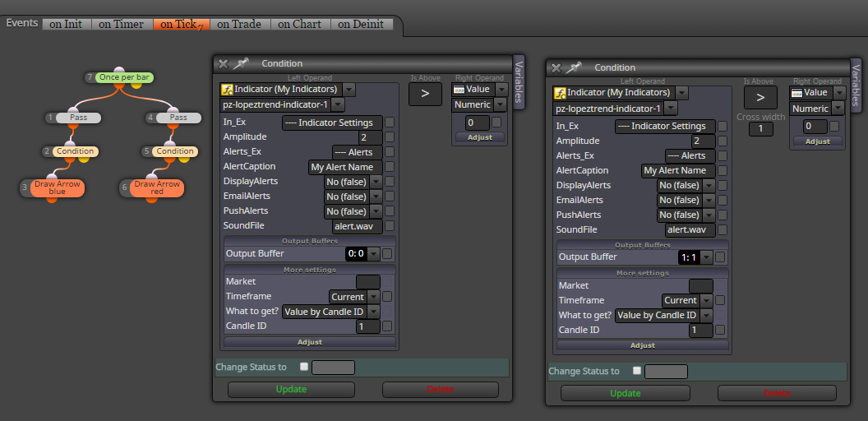The width and height of the screenshot is (868, 421).
Task: Click Delete button in right Condition panel
Action: pyautogui.click(x=777, y=393)
